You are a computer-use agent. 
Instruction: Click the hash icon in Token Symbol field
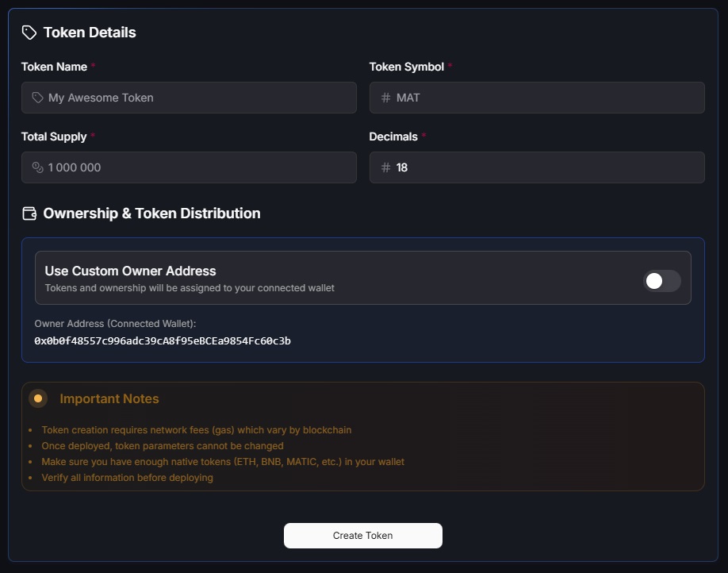pos(385,97)
